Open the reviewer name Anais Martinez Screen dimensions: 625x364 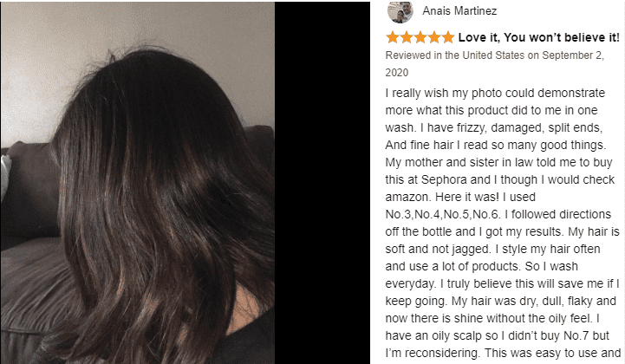pos(459,10)
